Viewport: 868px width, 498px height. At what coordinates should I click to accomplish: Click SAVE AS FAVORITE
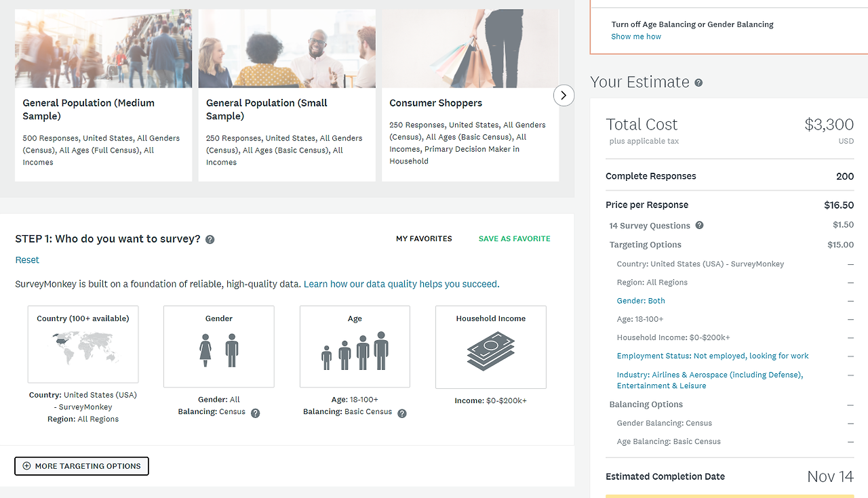pos(514,238)
